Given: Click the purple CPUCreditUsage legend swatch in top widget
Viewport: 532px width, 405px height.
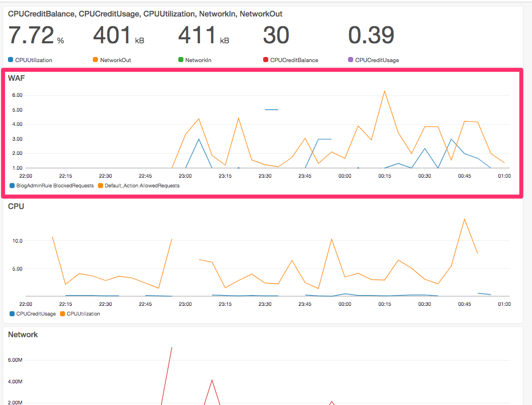Looking at the screenshot, I should click(350, 60).
